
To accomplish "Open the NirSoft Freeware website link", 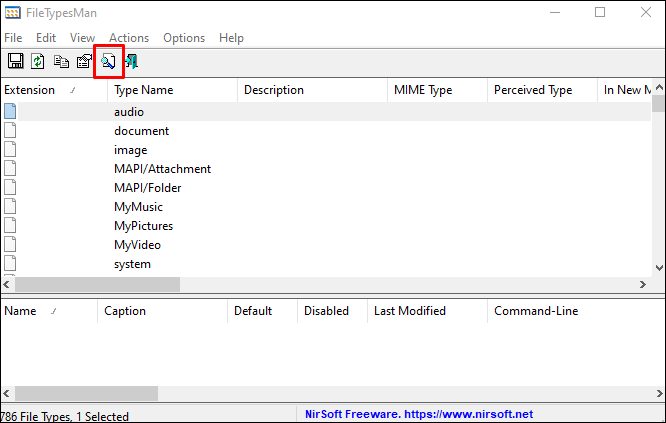I will click(419, 414).
